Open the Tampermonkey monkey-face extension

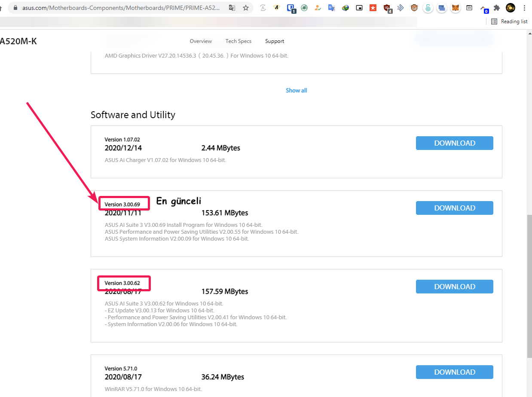click(414, 8)
